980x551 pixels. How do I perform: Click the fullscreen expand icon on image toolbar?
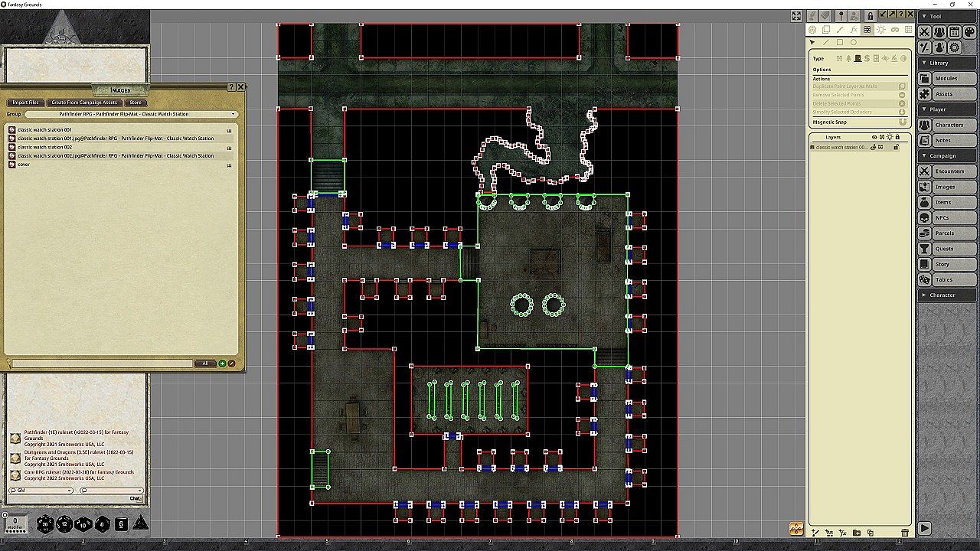click(796, 16)
